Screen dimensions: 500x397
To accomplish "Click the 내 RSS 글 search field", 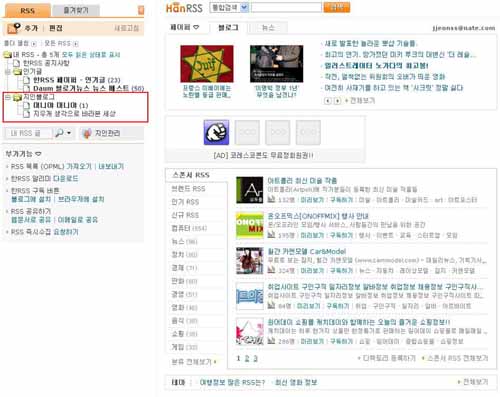I will 28,133.
